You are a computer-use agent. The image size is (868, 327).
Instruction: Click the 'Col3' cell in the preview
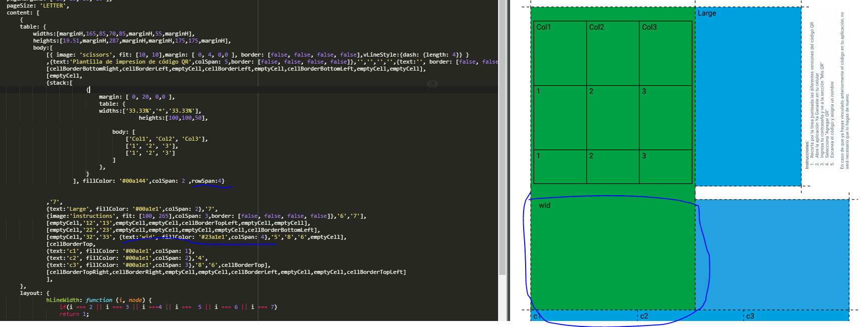tap(666, 53)
